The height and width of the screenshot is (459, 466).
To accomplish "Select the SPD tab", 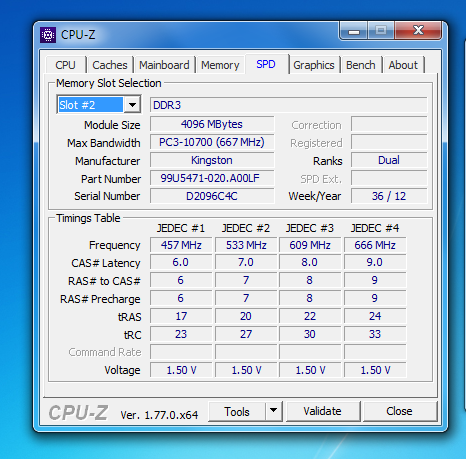I will 266,64.
